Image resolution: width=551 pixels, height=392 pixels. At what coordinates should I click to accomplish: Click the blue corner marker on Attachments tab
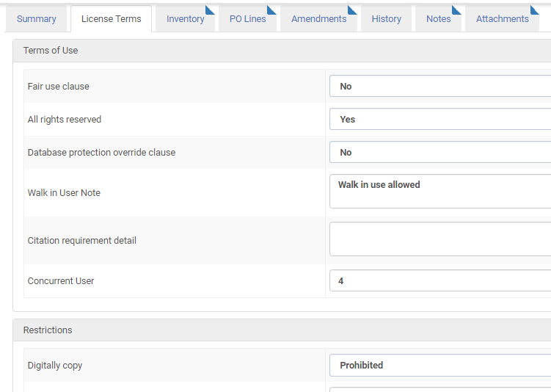tap(535, 9)
